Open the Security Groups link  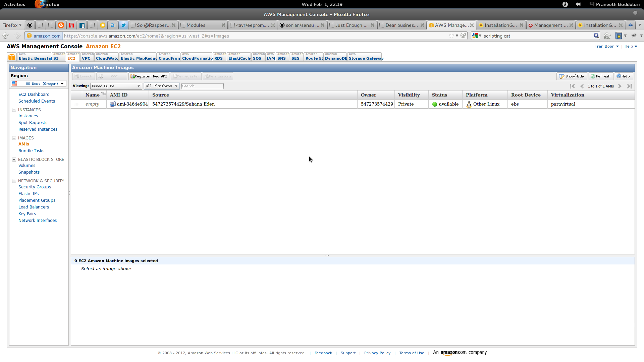[x=35, y=187]
